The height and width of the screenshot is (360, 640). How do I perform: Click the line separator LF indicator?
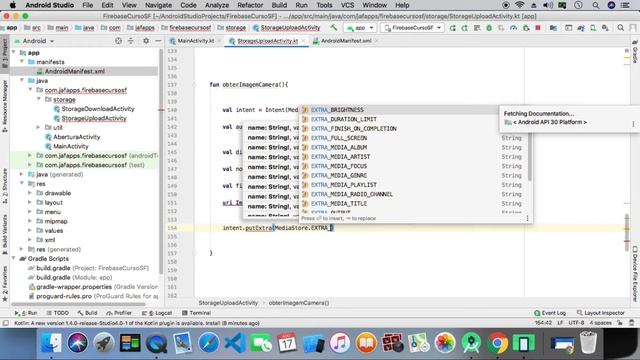560,323
